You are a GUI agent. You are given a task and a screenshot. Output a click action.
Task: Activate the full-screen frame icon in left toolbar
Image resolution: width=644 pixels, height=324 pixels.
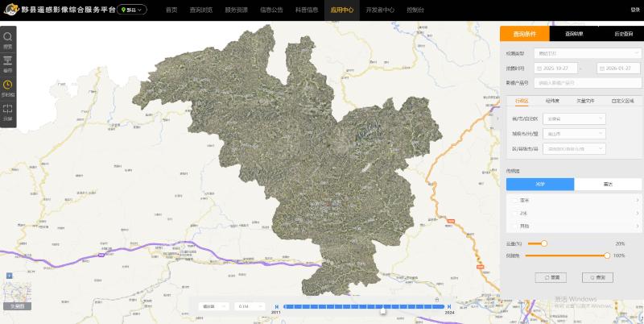click(x=8, y=108)
